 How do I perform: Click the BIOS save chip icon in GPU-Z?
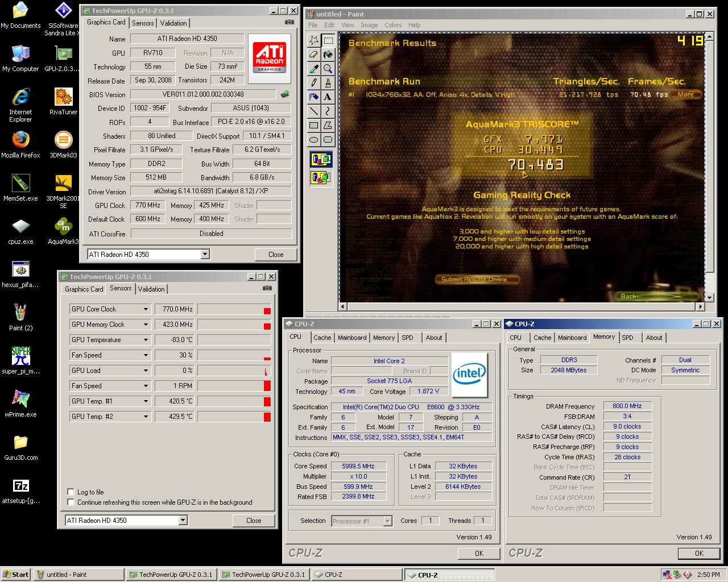tap(285, 94)
